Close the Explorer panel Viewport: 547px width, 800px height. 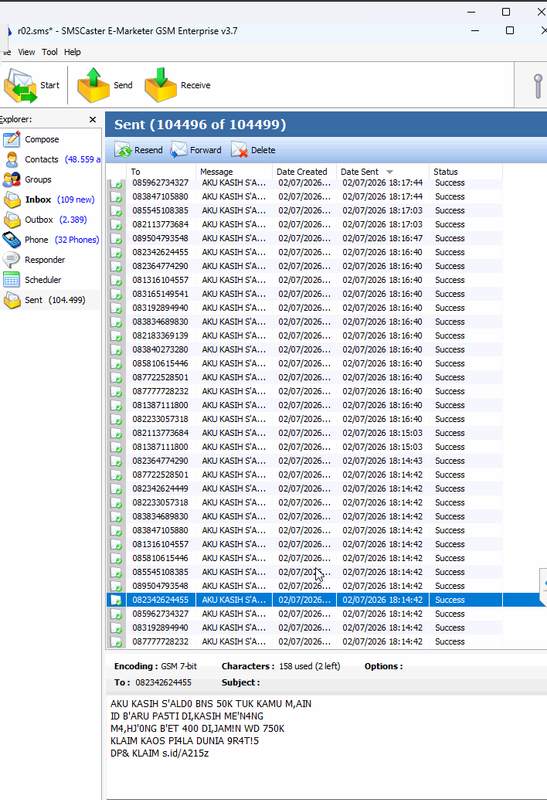[92, 119]
